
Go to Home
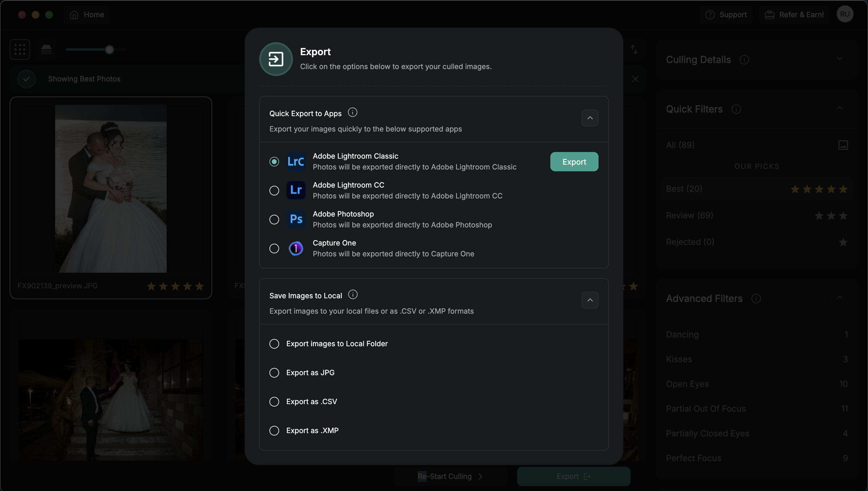pos(87,14)
